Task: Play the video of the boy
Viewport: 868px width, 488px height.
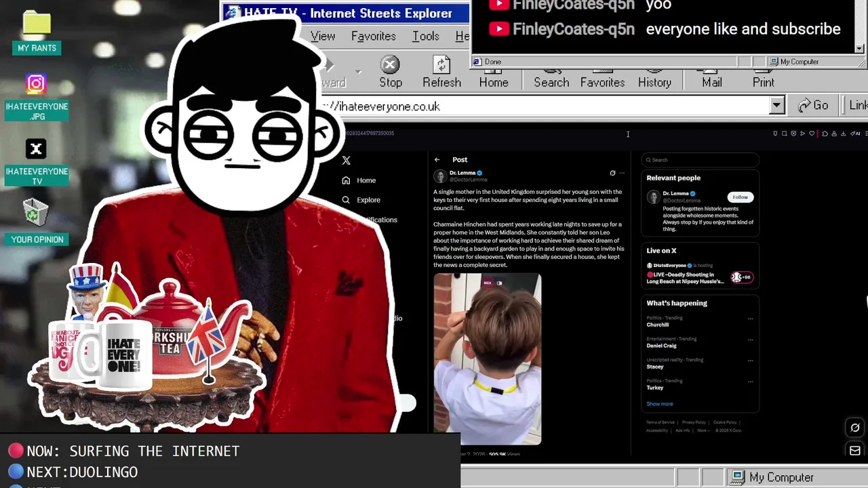Action: (488, 359)
